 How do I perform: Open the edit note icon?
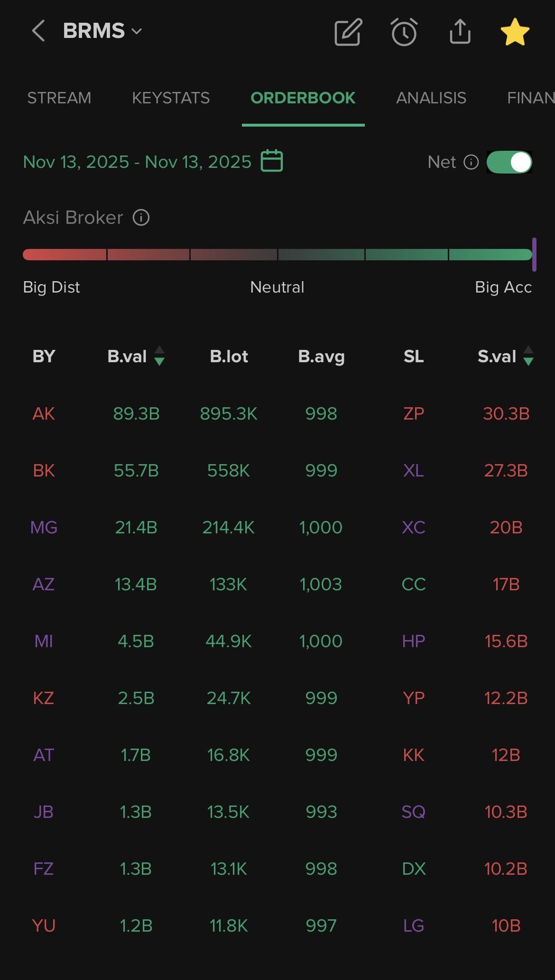pyautogui.click(x=348, y=32)
